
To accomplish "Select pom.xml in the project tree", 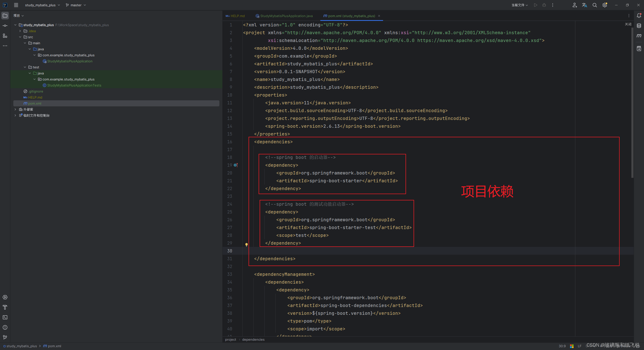I will point(116,103).
